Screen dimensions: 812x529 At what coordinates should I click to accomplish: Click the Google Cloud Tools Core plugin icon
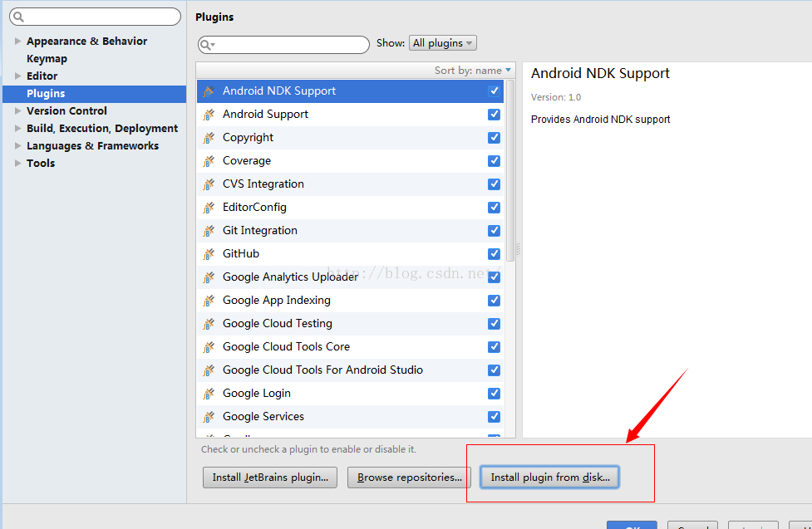tap(209, 347)
